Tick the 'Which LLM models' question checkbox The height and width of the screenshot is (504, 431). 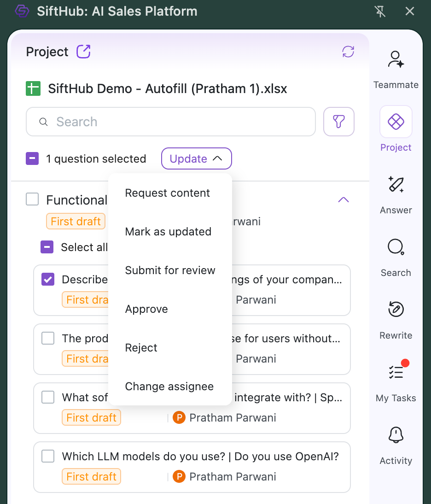click(48, 456)
